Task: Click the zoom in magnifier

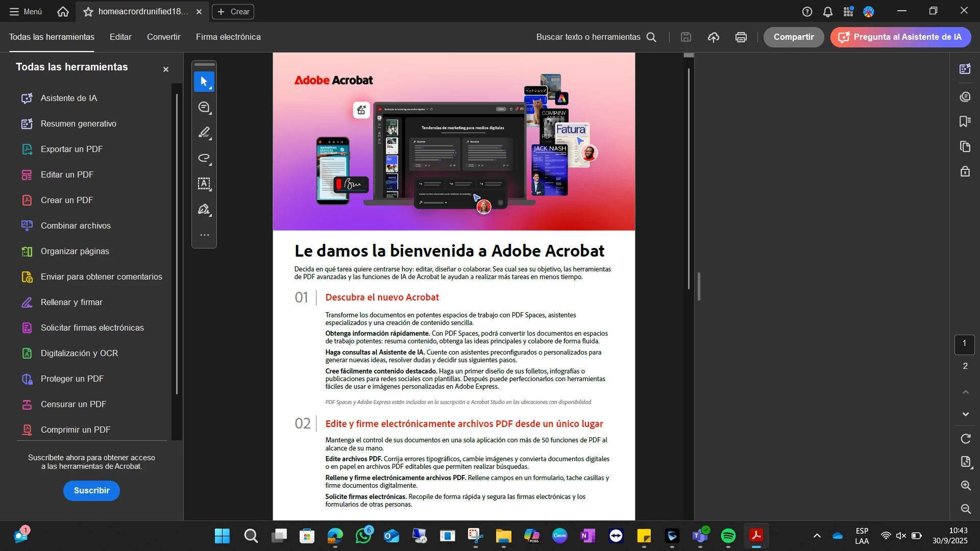Action: 965,486
